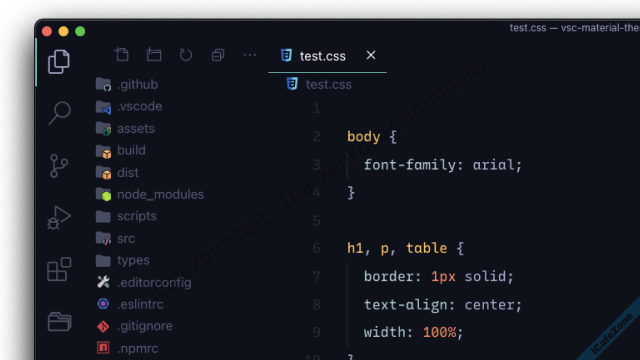Refresh the Explorer file tree
Screen dimensions: 640x360
[186, 55]
